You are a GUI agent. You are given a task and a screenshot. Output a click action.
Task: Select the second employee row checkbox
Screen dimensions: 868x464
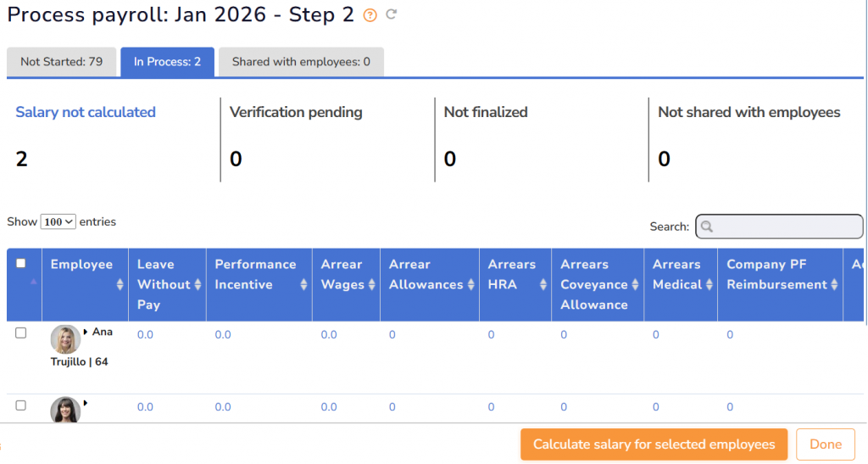coord(21,405)
